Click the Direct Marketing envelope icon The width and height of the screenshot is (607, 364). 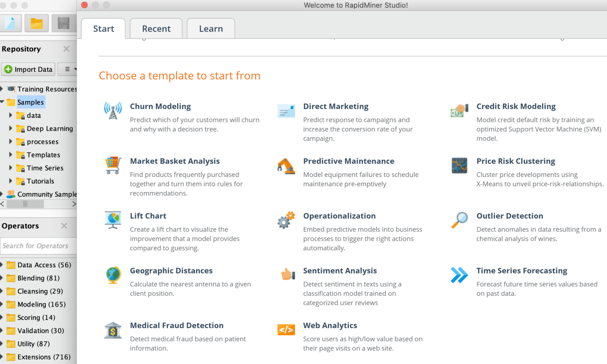[x=286, y=111]
